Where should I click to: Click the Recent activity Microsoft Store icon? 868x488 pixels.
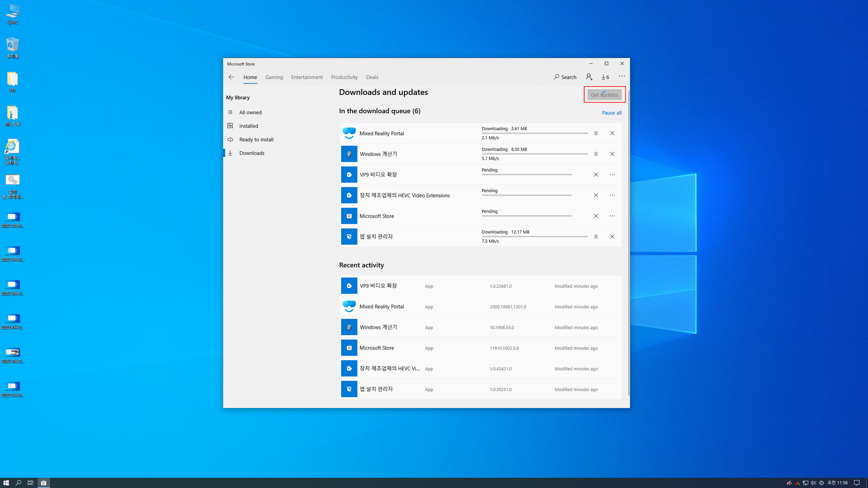click(x=349, y=348)
